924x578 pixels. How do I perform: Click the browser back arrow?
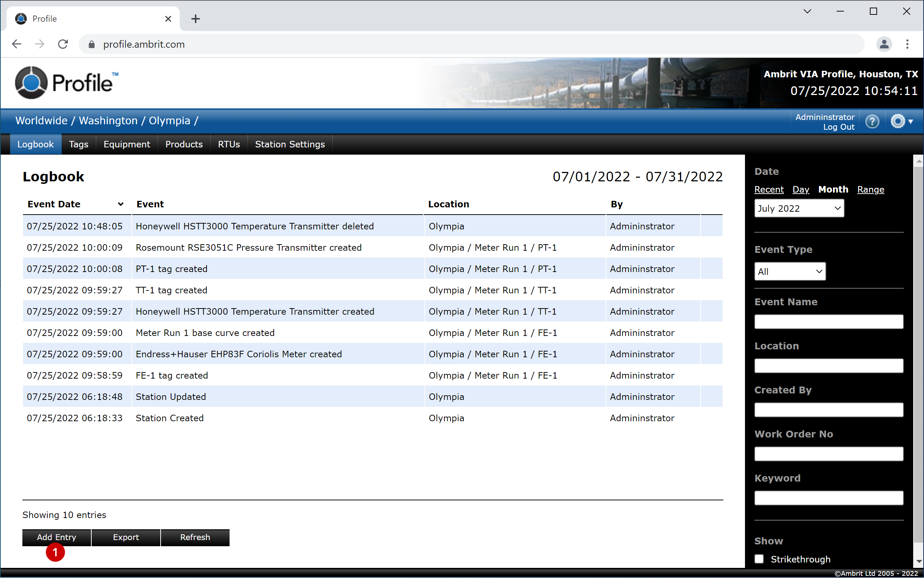[x=16, y=44]
